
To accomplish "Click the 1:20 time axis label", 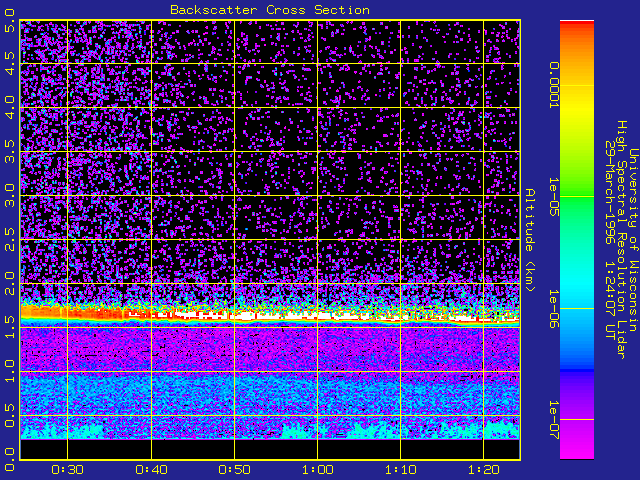I will click(484, 470).
